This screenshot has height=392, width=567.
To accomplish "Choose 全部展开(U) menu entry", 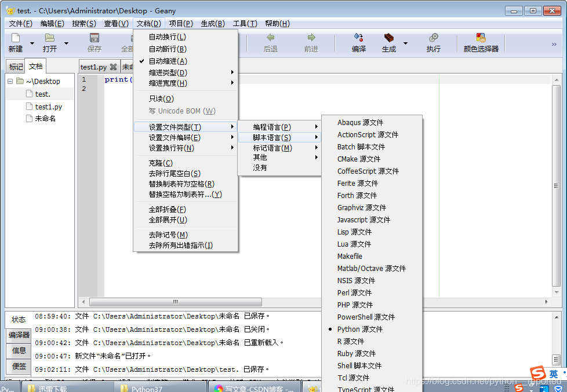I will click(x=186, y=220).
